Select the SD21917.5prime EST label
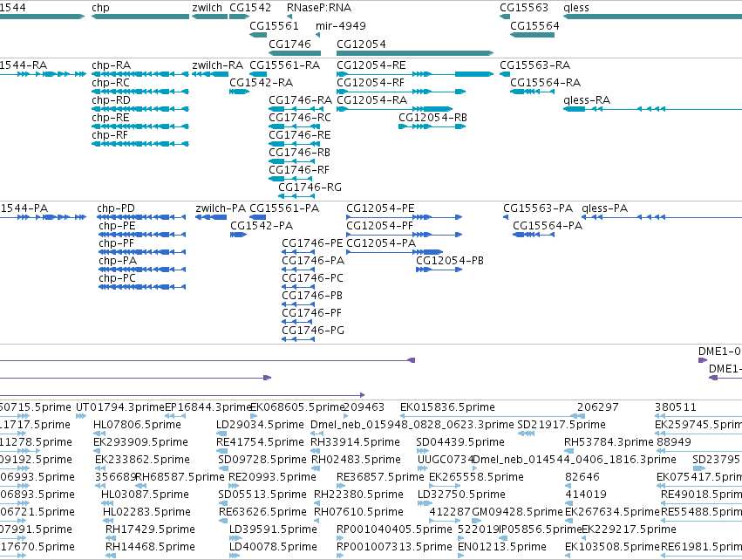 [562, 425]
